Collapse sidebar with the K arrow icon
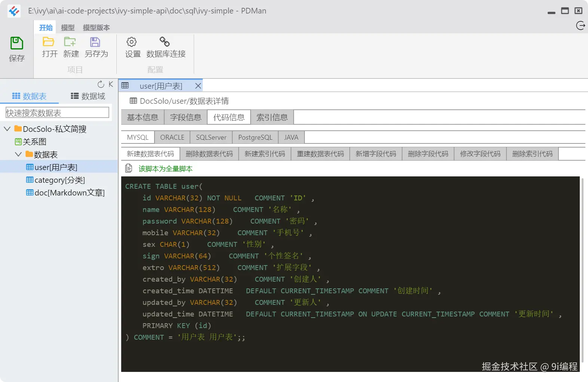The image size is (588, 382). tap(111, 84)
